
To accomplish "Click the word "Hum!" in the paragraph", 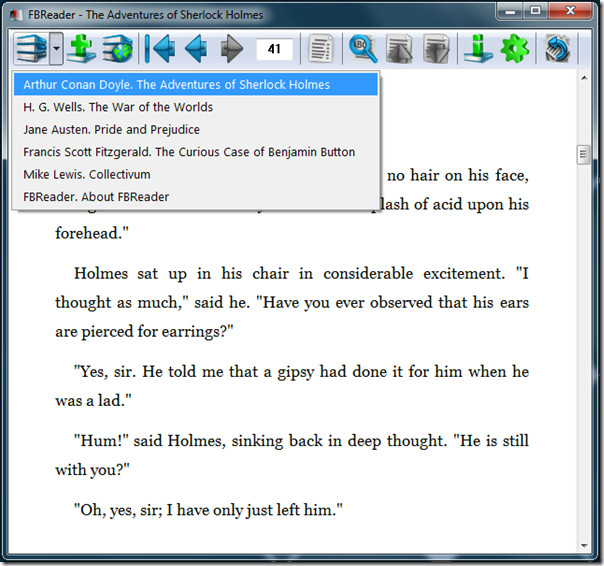I will point(101,440).
